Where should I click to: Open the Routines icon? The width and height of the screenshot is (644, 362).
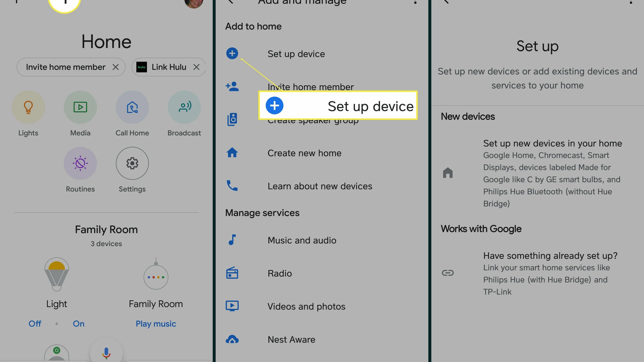point(80,163)
